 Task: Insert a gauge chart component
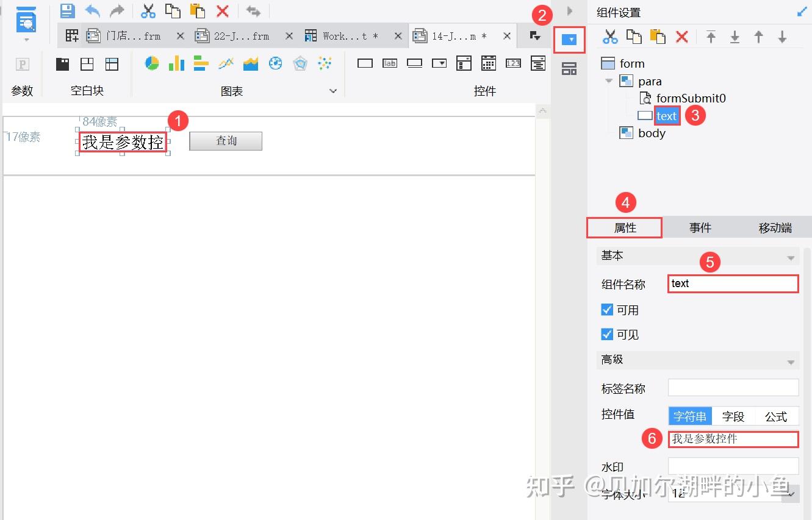274,63
